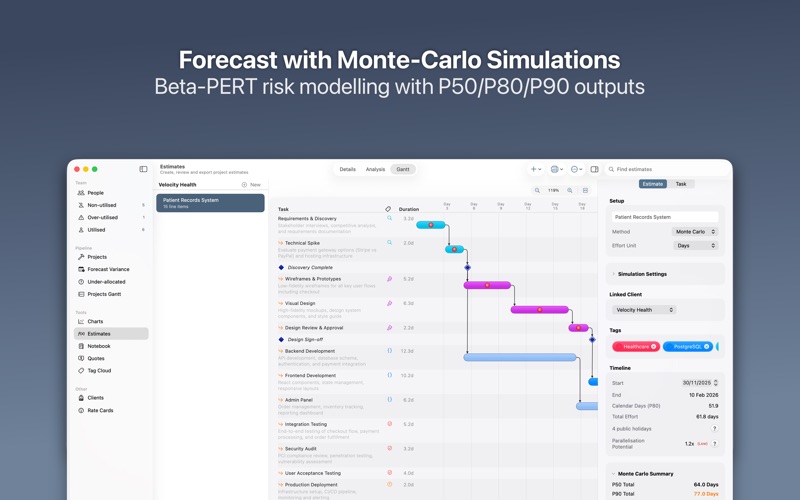Screen dimensions: 800x500
Task: Adjust the Start date stepper
Action: click(x=715, y=383)
